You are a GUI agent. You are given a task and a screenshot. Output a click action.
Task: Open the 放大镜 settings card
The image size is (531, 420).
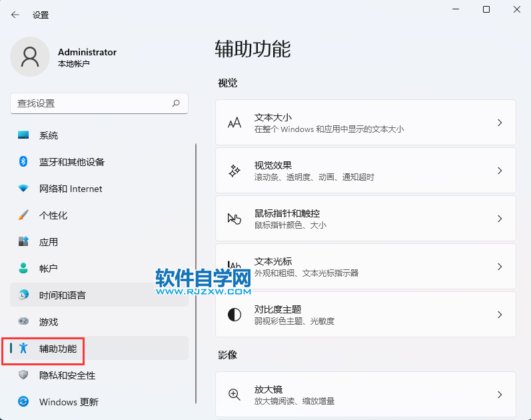pyautogui.click(x=365, y=395)
